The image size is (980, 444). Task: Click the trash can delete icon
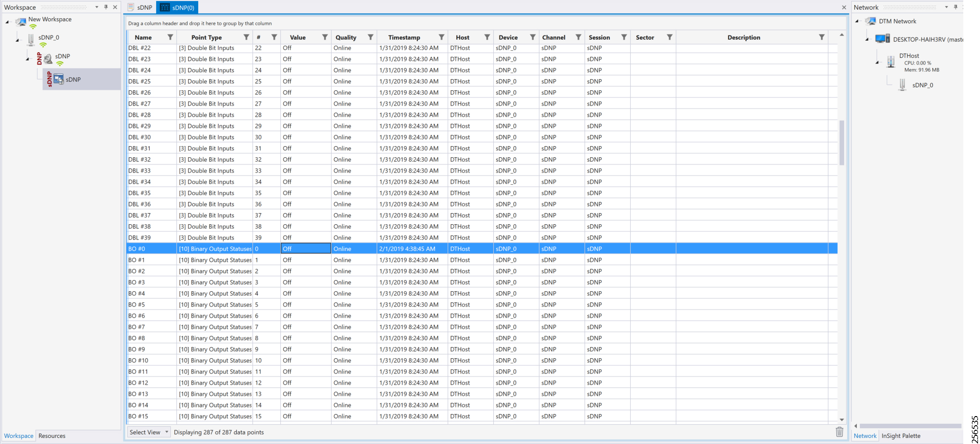coord(840,432)
